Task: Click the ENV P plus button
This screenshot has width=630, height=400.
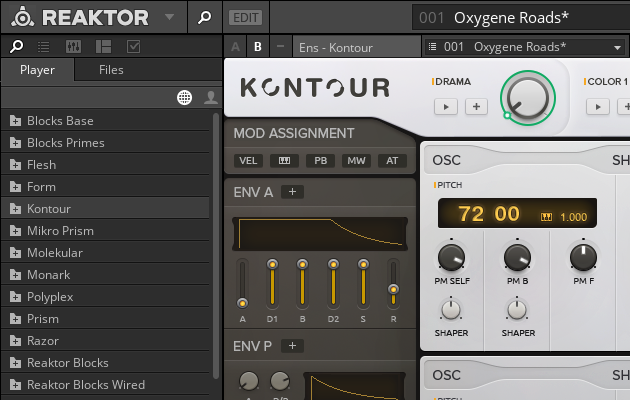Action: (x=292, y=346)
